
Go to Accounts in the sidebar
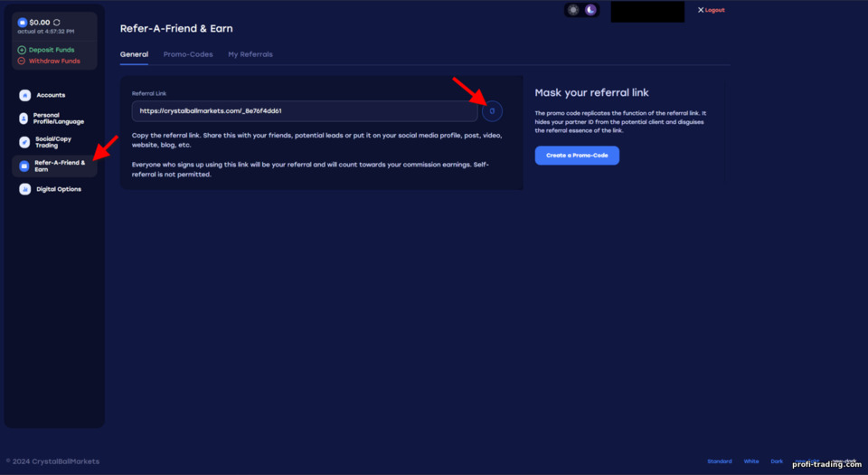coord(51,95)
